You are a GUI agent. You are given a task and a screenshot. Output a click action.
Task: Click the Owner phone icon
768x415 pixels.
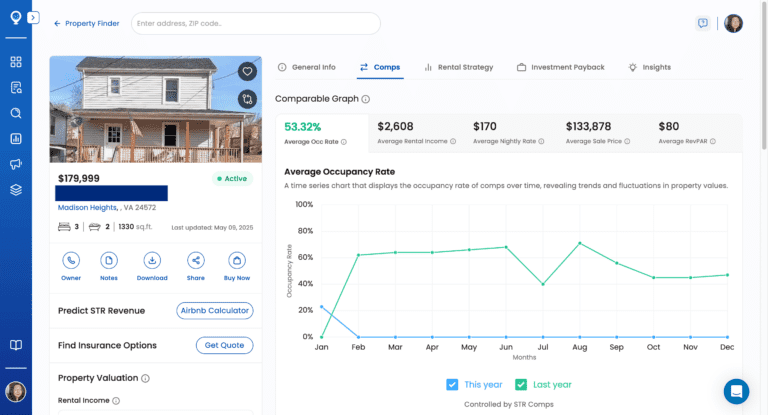pyautogui.click(x=71, y=260)
